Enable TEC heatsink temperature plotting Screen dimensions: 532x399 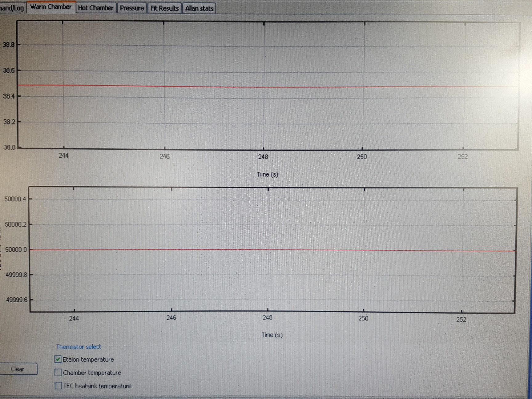(x=58, y=385)
